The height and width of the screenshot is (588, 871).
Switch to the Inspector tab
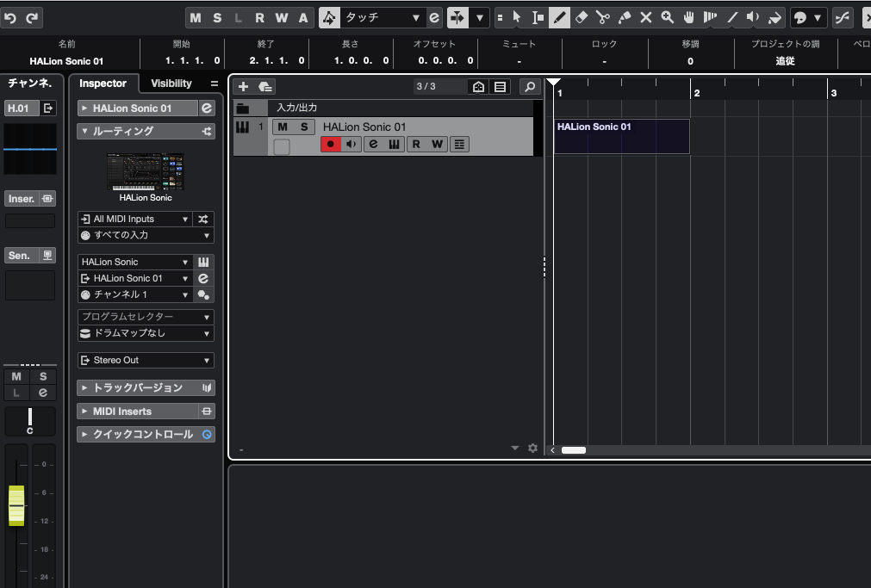103,84
